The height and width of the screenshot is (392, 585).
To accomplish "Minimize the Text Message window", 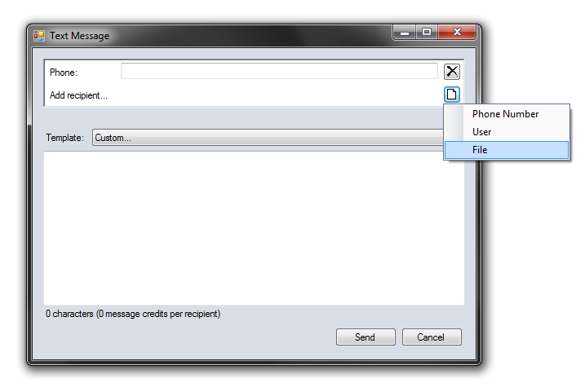I will (x=405, y=33).
